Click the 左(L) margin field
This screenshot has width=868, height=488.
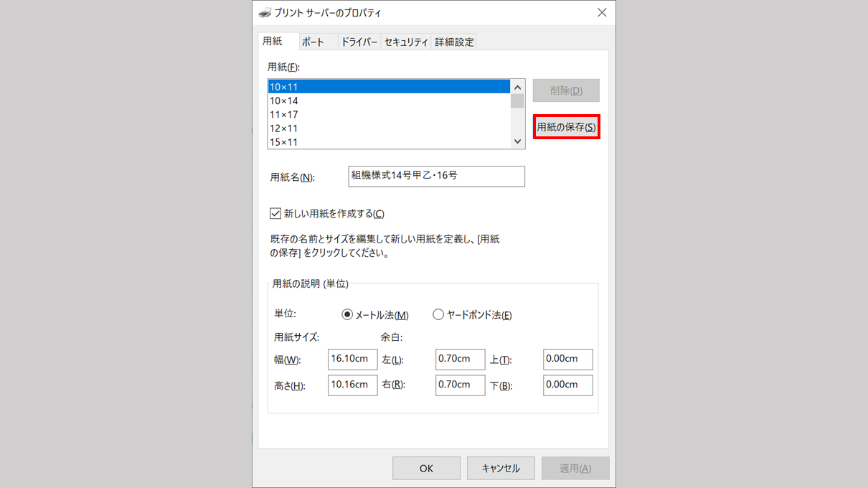click(x=461, y=360)
